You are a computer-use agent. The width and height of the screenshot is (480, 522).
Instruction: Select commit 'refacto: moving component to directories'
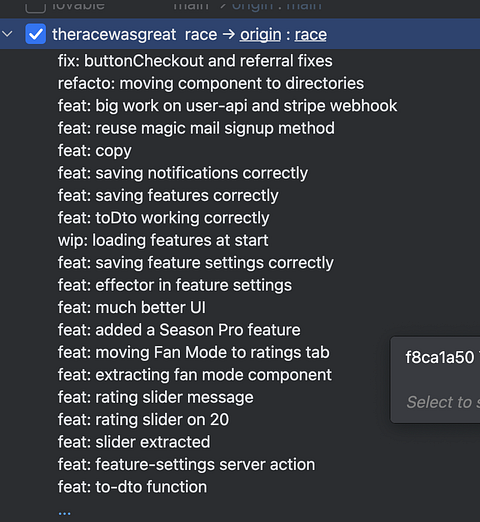(x=211, y=83)
